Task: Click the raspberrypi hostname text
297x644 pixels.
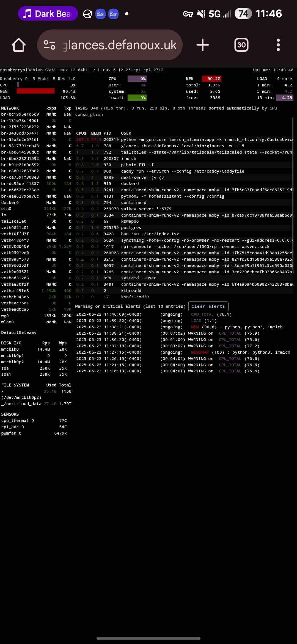Action: pyautogui.click(x=14, y=70)
